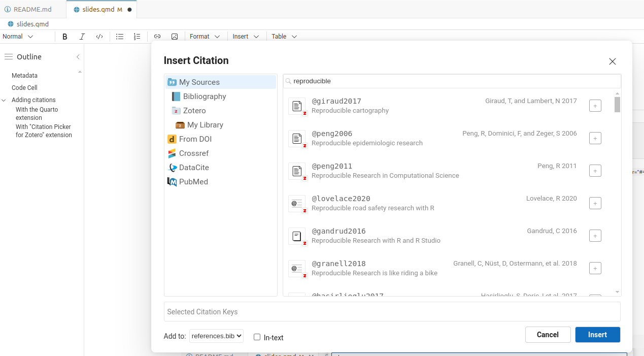Image resolution: width=644 pixels, height=356 pixels.
Task: Add the @peng2011 citation with plus button
Action: (x=595, y=171)
